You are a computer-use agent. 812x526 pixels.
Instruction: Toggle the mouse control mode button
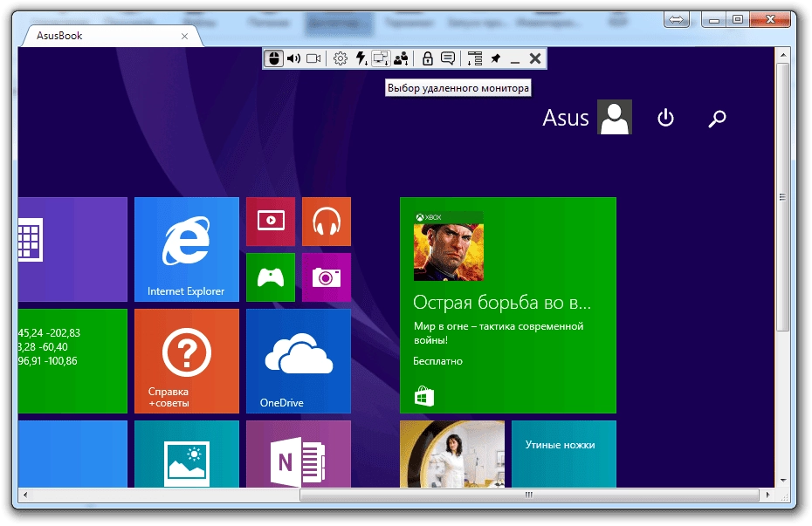(x=273, y=58)
